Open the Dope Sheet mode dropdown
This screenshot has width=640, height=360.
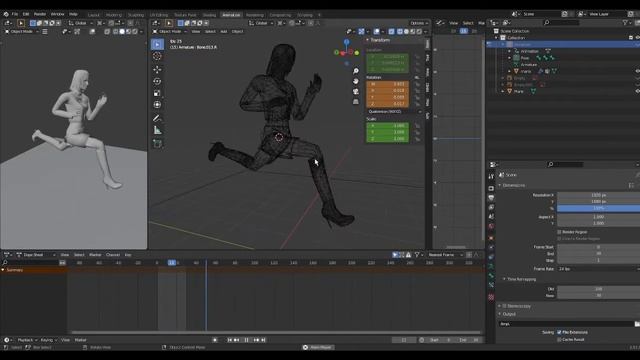tap(36, 255)
